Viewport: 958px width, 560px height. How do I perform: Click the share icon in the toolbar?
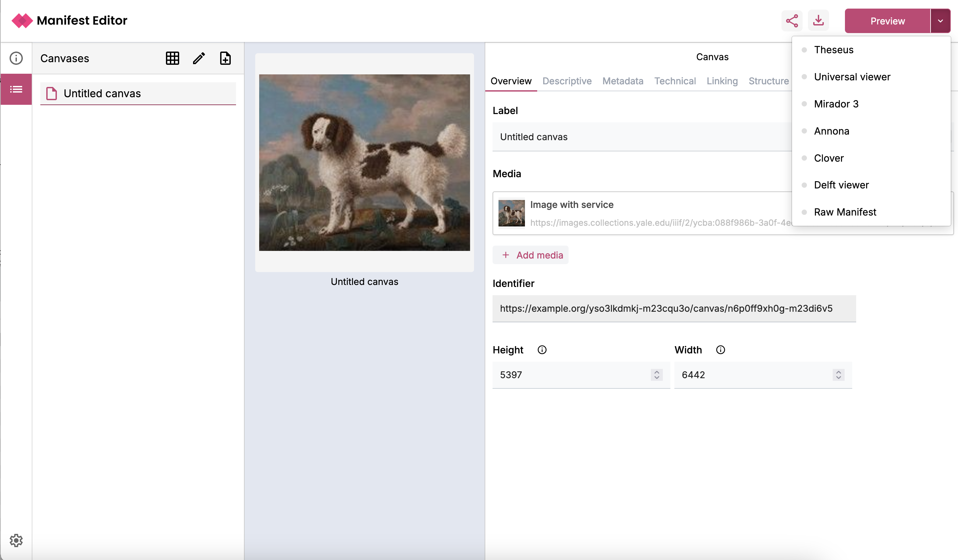(x=792, y=21)
